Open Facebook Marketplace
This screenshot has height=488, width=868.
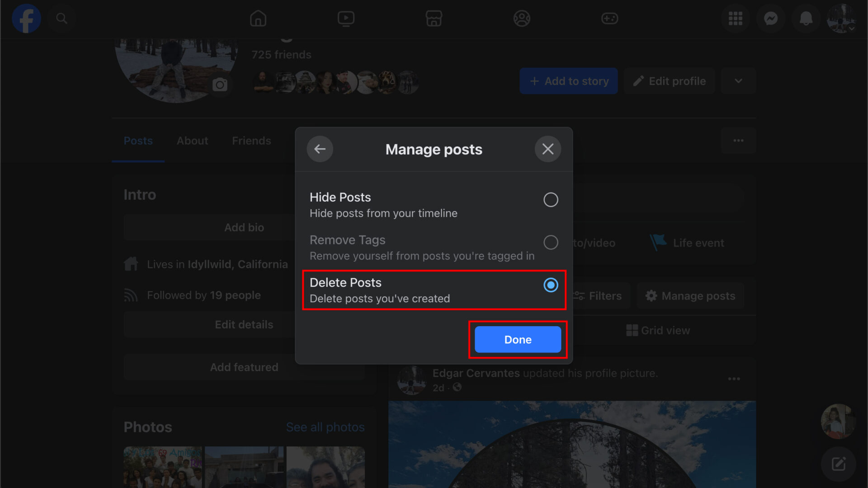(434, 19)
